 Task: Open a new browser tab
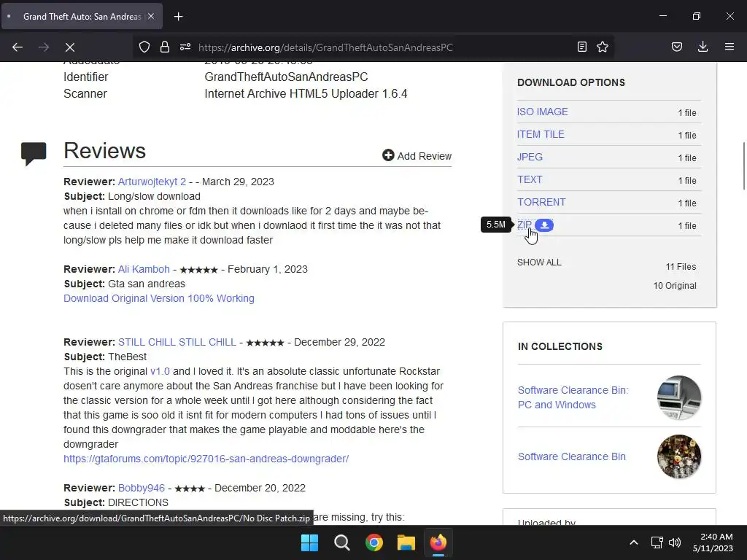tap(178, 17)
